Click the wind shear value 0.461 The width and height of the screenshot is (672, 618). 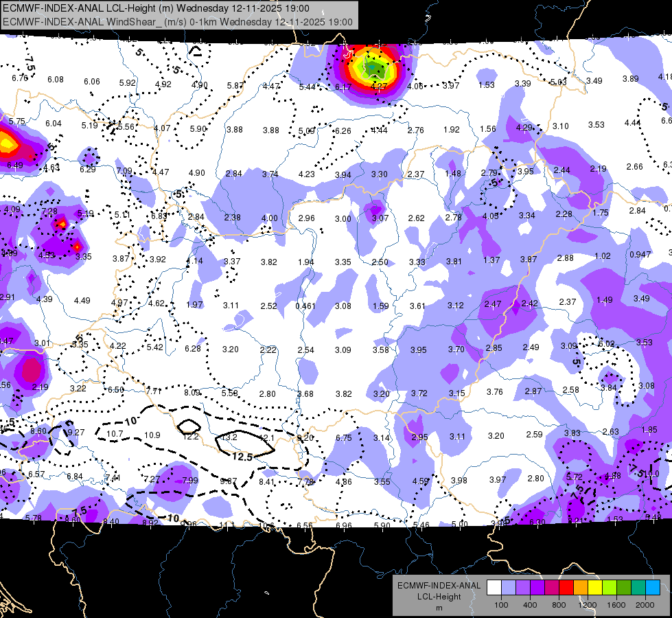(x=305, y=306)
